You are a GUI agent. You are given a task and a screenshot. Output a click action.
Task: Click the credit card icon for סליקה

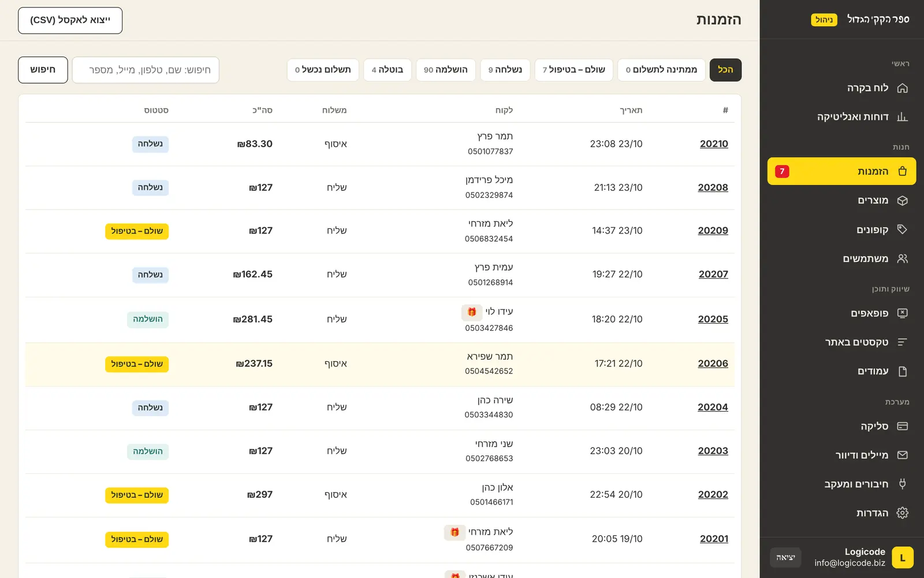[x=903, y=426]
